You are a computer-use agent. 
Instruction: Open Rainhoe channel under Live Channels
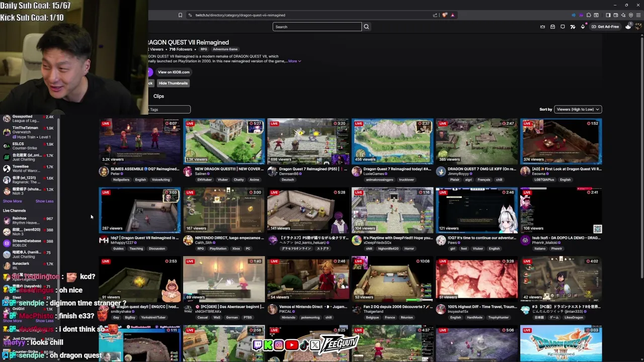[x=28, y=220]
